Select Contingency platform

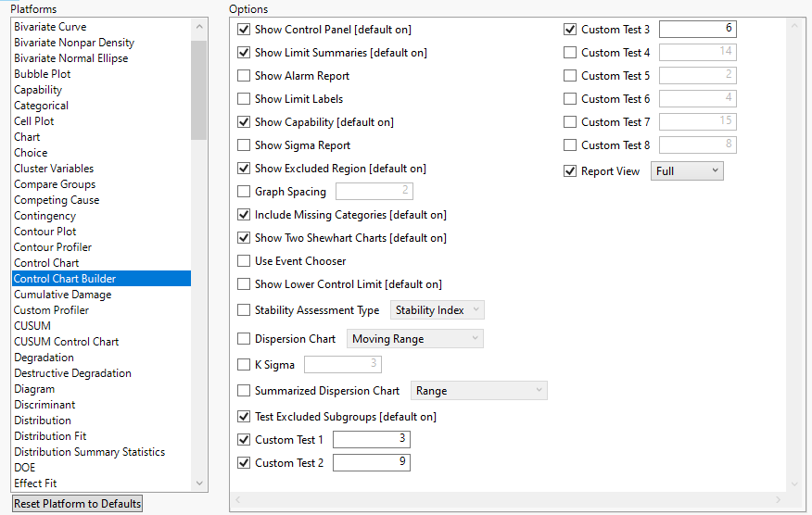pyautogui.click(x=44, y=216)
